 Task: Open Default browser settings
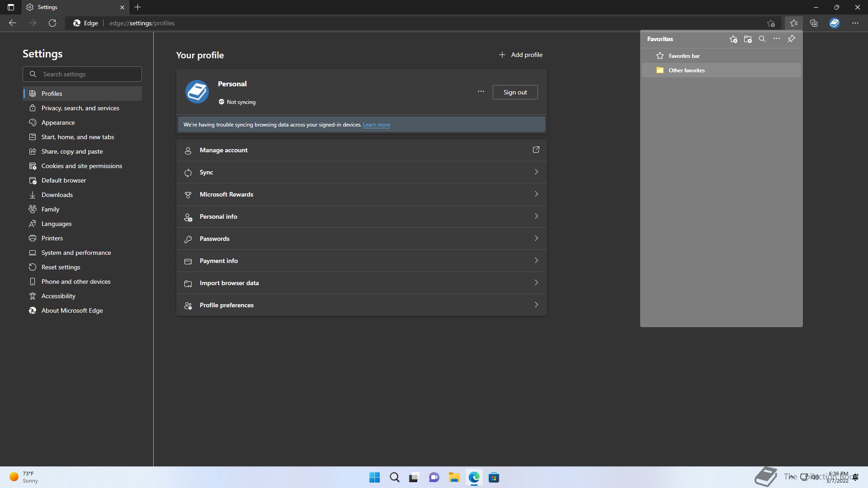coord(82,180)
